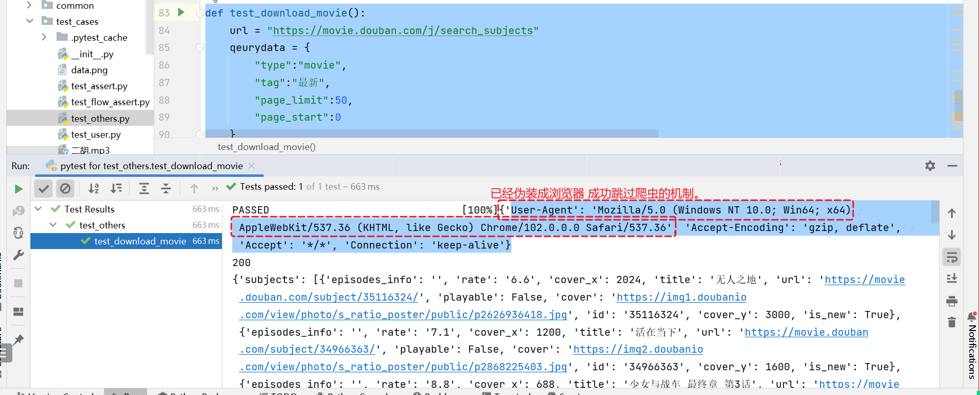Click the 'PASSED' text in console
Viewport: 980px width, 395px height.
(251, 210)
